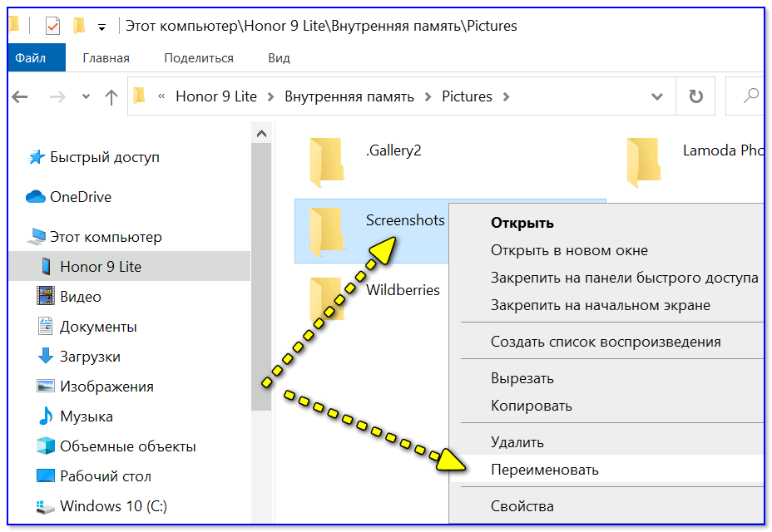The width and height of the screenshot is (772, 532).
Task: Open the Quick Access Toolbar customize dropdown arrow
Action: [101, 27]
